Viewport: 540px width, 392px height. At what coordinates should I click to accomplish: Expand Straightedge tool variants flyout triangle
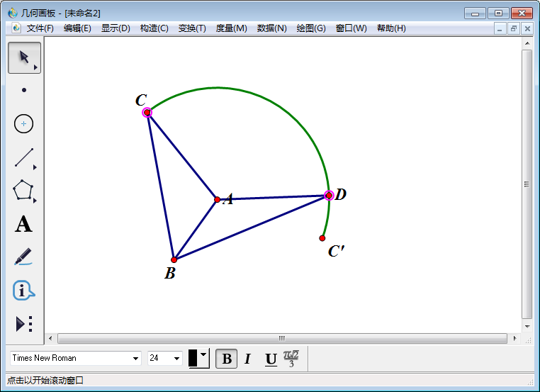(35, 167)
